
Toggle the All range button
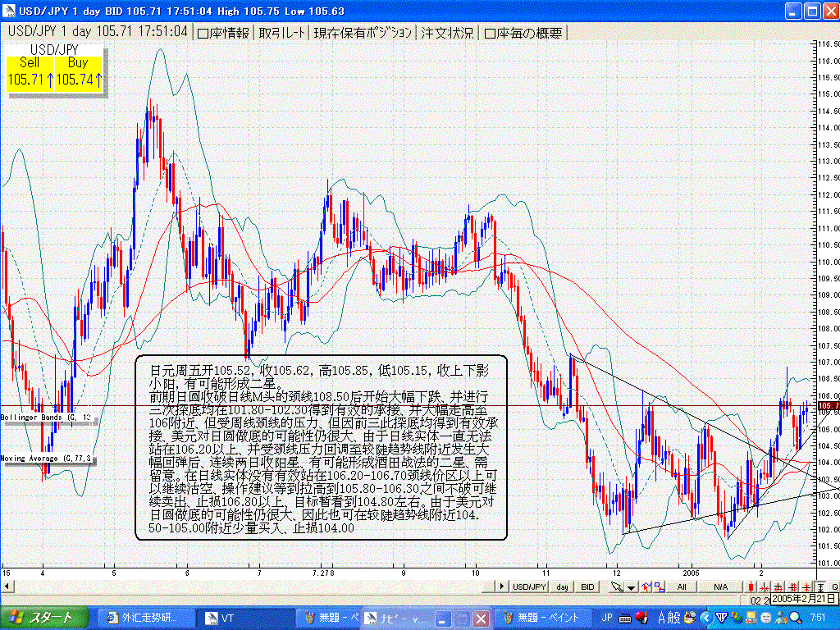coord(682,587)
